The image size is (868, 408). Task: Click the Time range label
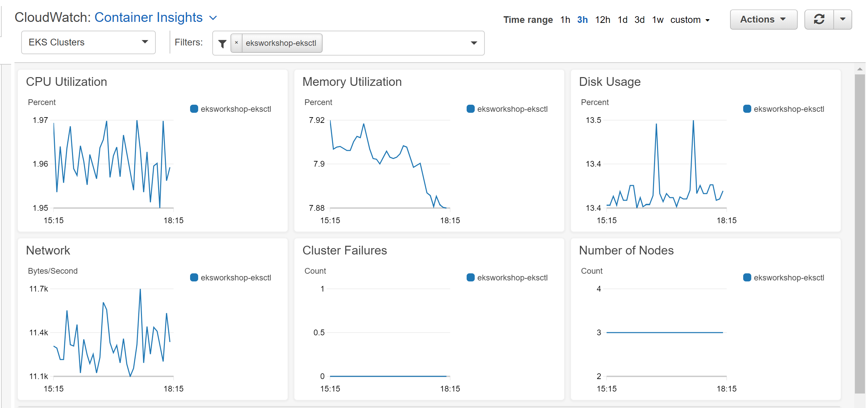point(528,20)
